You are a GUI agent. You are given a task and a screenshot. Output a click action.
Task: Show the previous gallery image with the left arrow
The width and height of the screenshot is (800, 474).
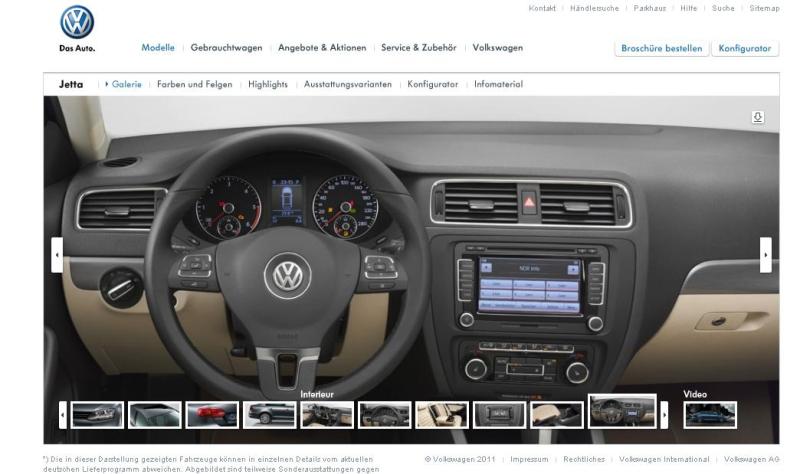click(57, 255)
